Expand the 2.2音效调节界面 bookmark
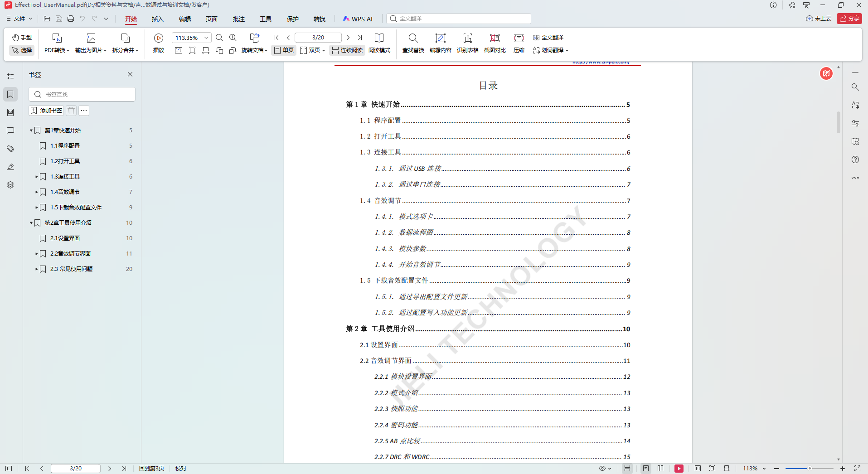 click(x=37, y=254)
